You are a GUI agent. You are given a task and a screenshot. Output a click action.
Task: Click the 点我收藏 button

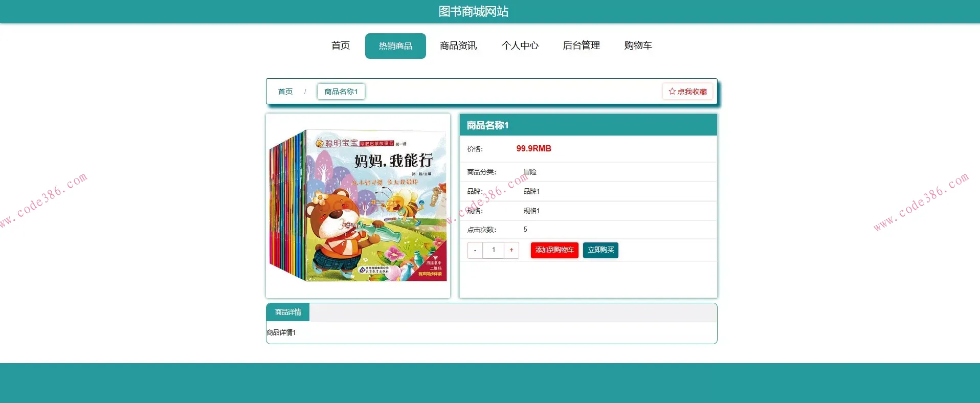click(x=687, y=92)
